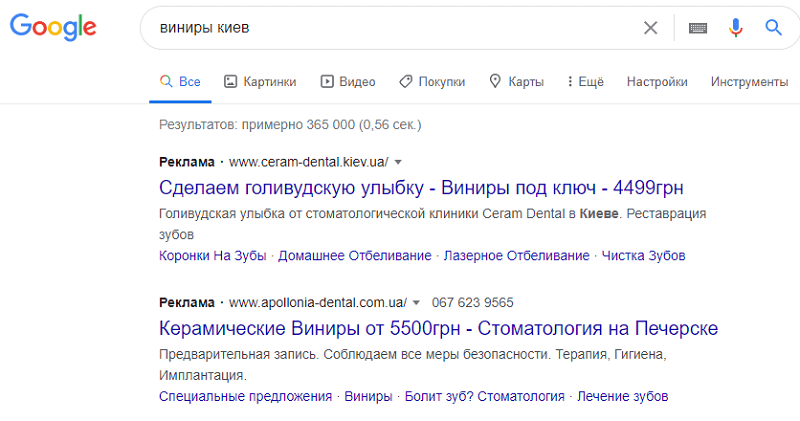The image size is (800, 421).
Task: Expand the Ещё more menu
Action: pyautogui.click(x=585, y=82)
